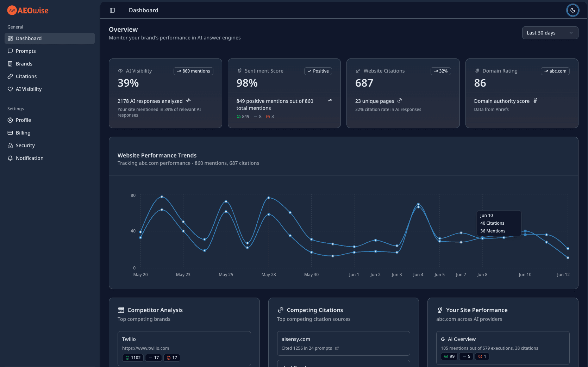The width and height of the screenshot is (588, 367).
Task: Open aisensy.com external link icon
Action: (337, 348)
